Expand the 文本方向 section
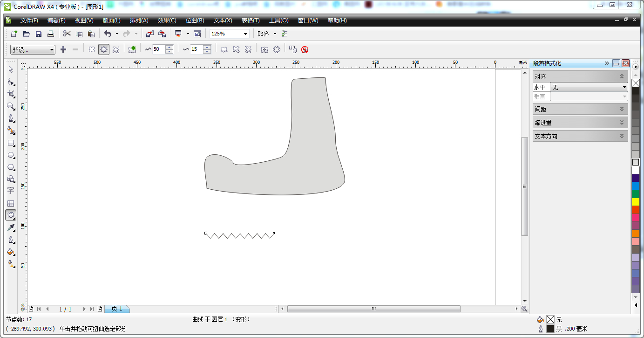 point(622,136)
